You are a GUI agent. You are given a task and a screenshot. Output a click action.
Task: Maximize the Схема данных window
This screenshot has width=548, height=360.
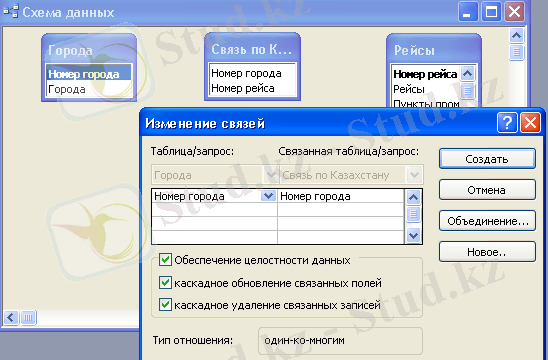tap(491, 12)
